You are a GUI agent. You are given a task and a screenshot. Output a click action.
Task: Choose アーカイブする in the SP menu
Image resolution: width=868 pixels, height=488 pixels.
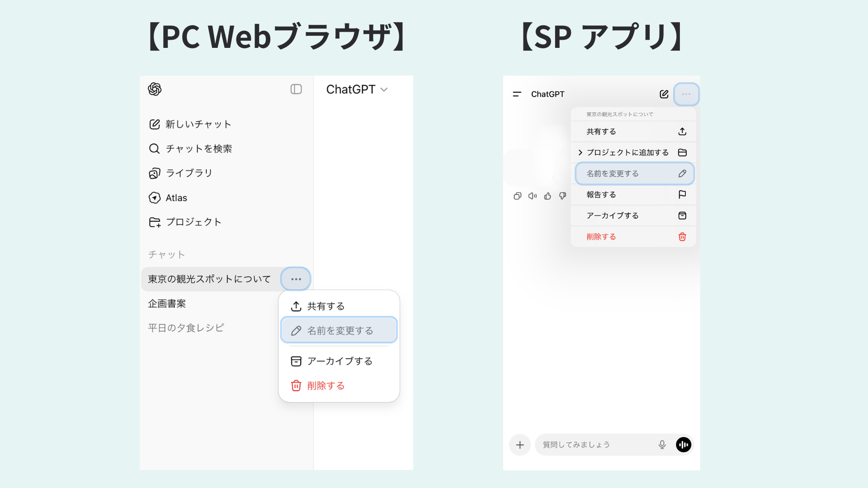tap(613, 216)
